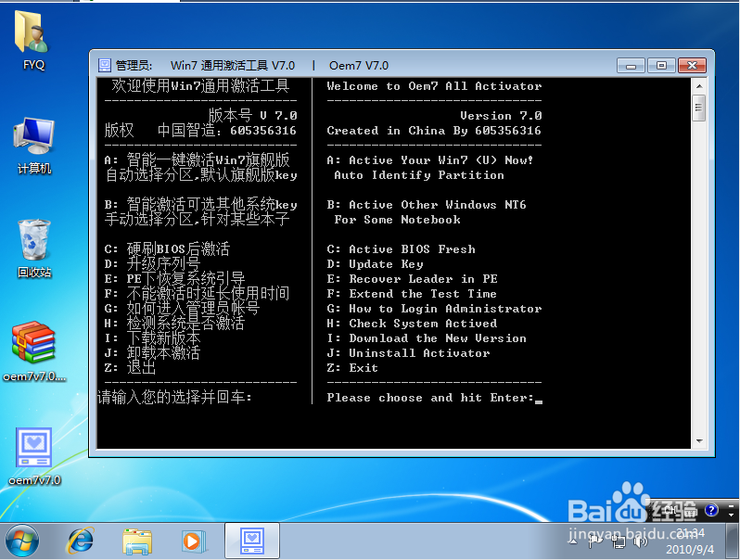
Task: Click 'A: Active Your Win7 (U) Now!' line
Action: 430,160
